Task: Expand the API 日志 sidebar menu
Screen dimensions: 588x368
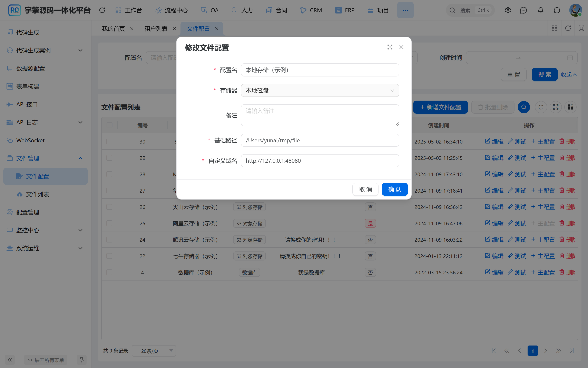Action: click(x=46, y=122)
